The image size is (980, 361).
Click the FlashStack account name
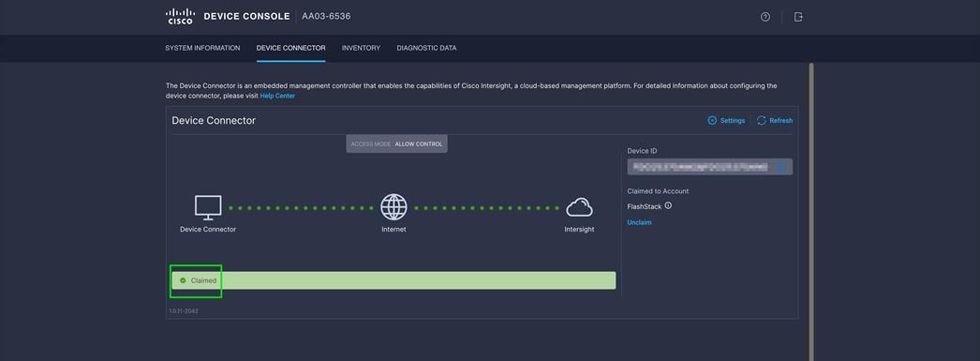pyautogui.click(x=645, y=206)
